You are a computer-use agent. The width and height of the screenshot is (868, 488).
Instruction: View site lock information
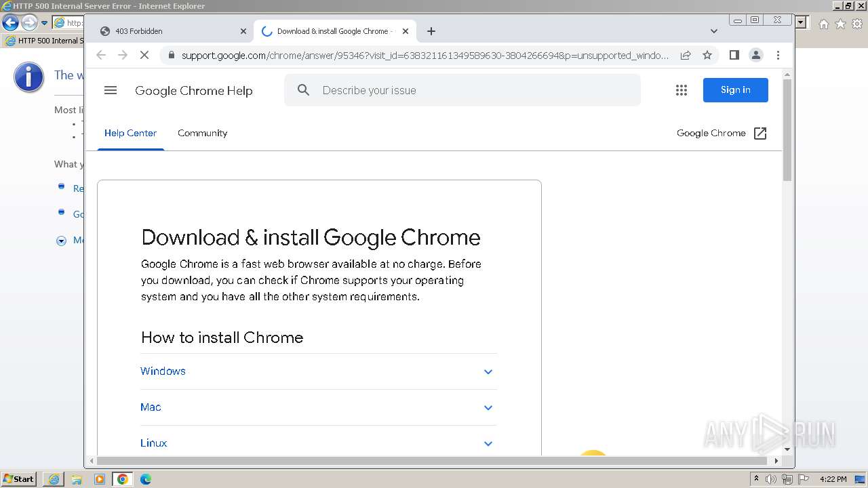tap(171, 55)
